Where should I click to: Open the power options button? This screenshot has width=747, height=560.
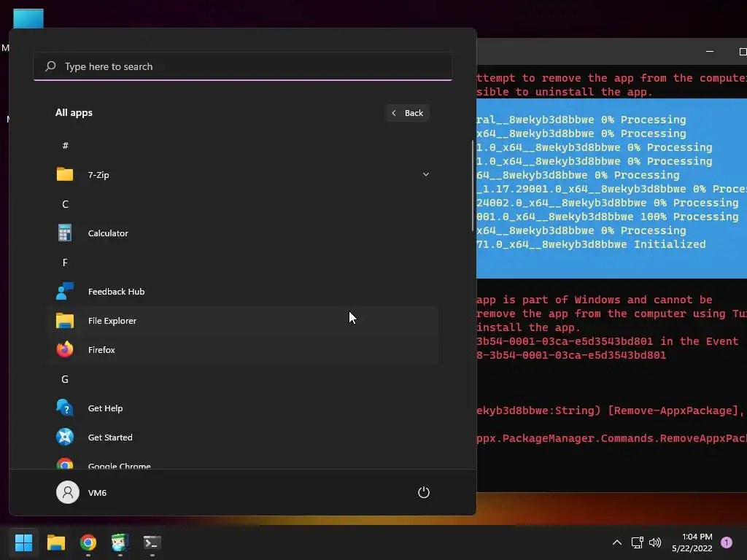click(x=424, y=492)
